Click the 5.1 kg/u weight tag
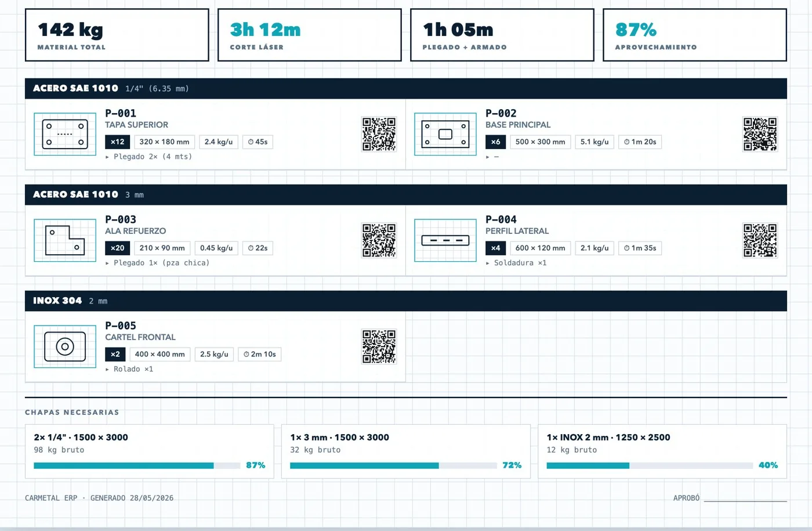Screen dimensions: 812x531 (594, 142)
